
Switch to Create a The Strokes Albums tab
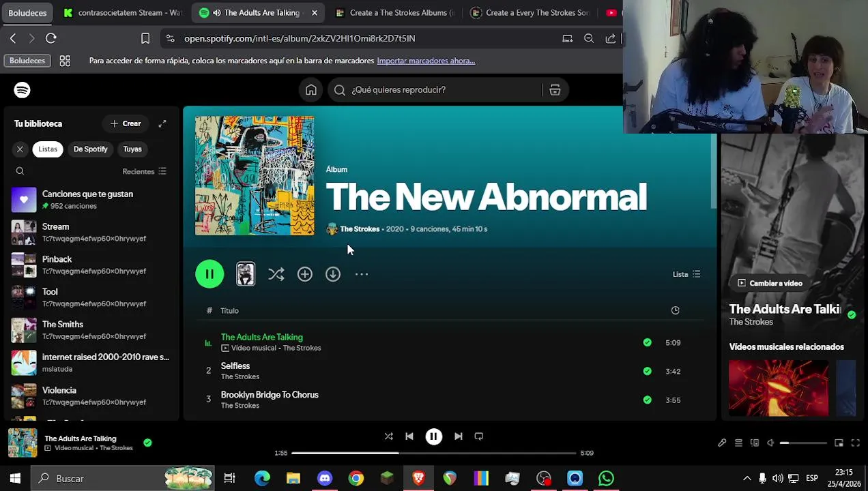point(394,13)
